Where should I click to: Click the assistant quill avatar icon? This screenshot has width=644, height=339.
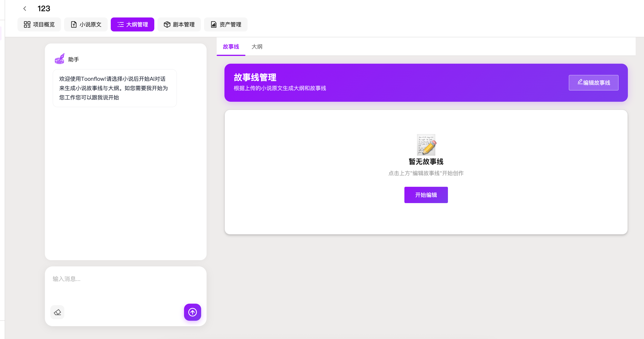pyautogui.click(x=59, y=59)
